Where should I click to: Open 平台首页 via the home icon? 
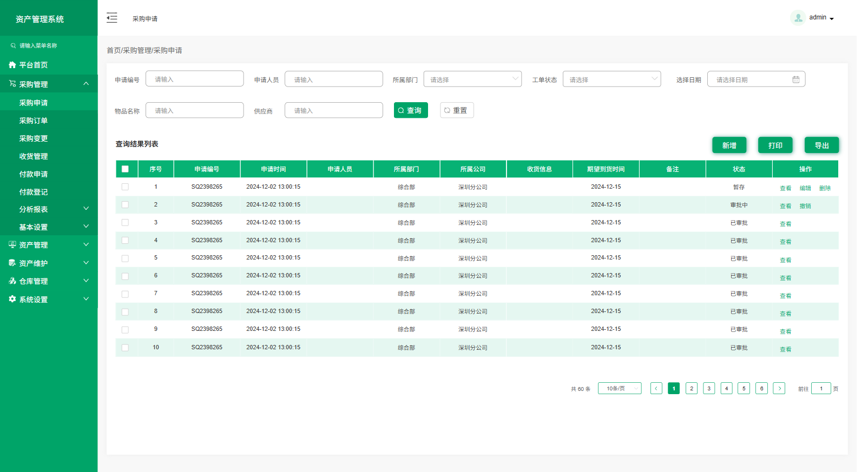[x=12, y=65]
